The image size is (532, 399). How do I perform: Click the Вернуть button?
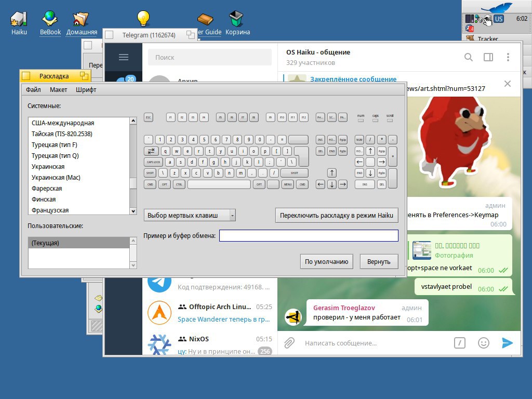tap(379, 262)
